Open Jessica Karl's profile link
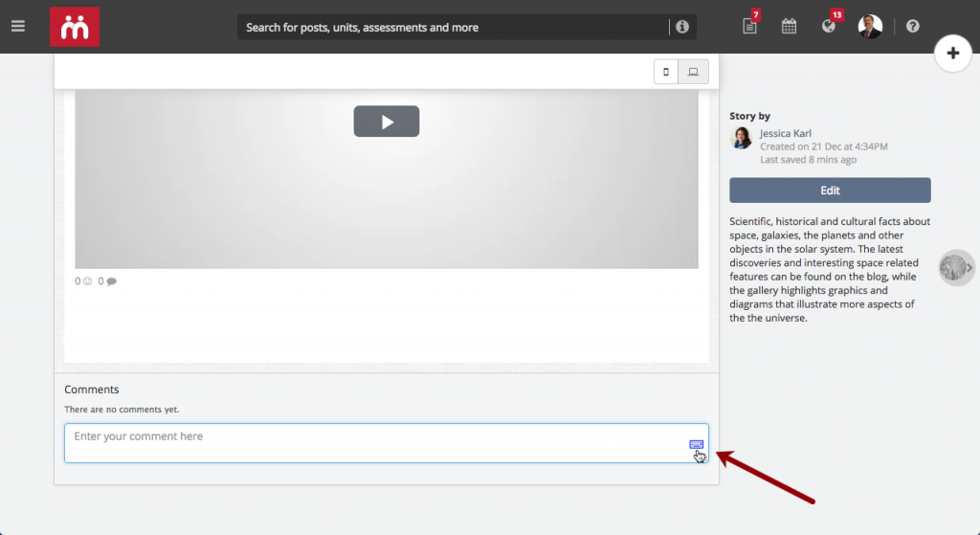This screenshot has width=980, height=535. (785, 133)
